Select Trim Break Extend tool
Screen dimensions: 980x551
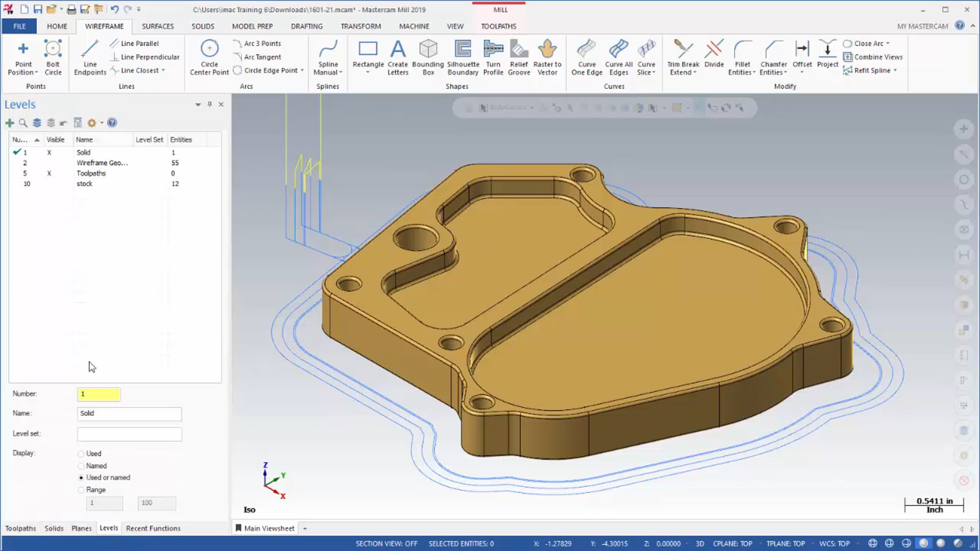[x=683, y=58]
